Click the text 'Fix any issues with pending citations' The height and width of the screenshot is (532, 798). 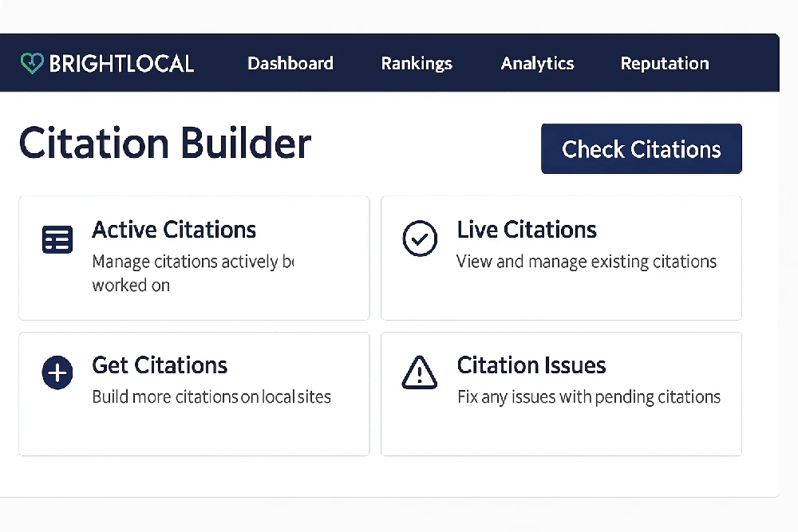(x=589, y=396)
